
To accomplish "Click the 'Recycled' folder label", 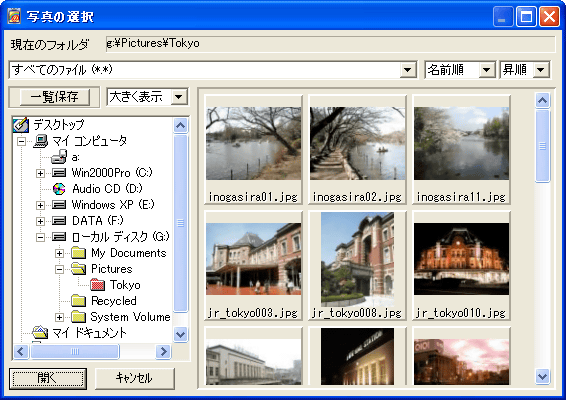I will tap(114, 301).
